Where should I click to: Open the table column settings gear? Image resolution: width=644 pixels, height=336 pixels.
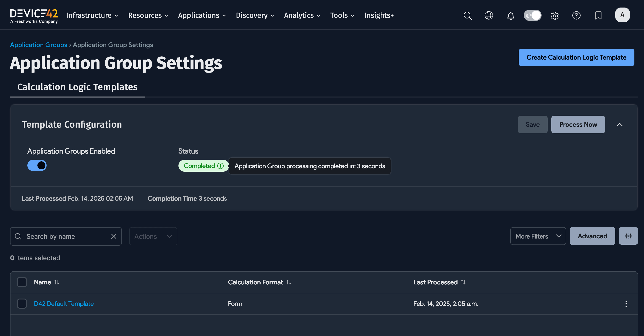tap(628, 236)
